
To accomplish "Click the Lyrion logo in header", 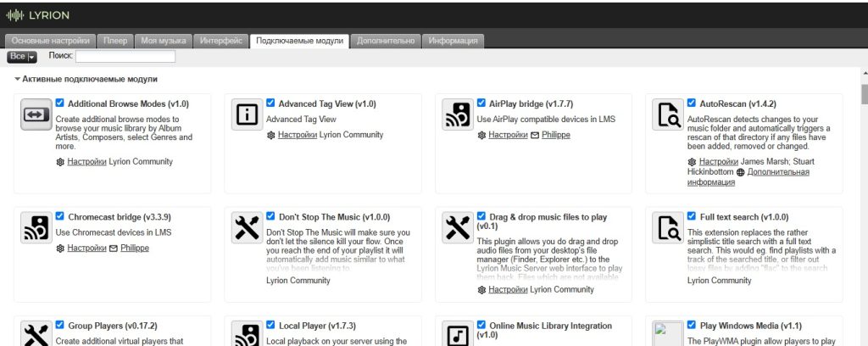I will (38, 15).
